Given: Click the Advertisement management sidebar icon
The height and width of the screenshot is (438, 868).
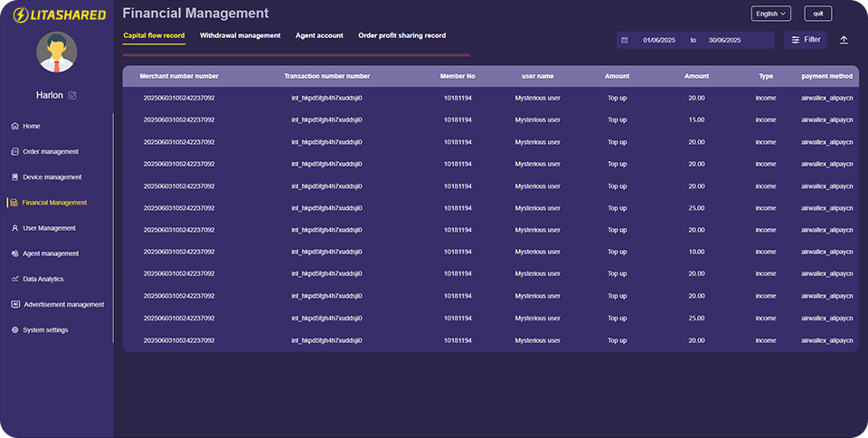Looking at the screenshot, I should tap(15, 304).
